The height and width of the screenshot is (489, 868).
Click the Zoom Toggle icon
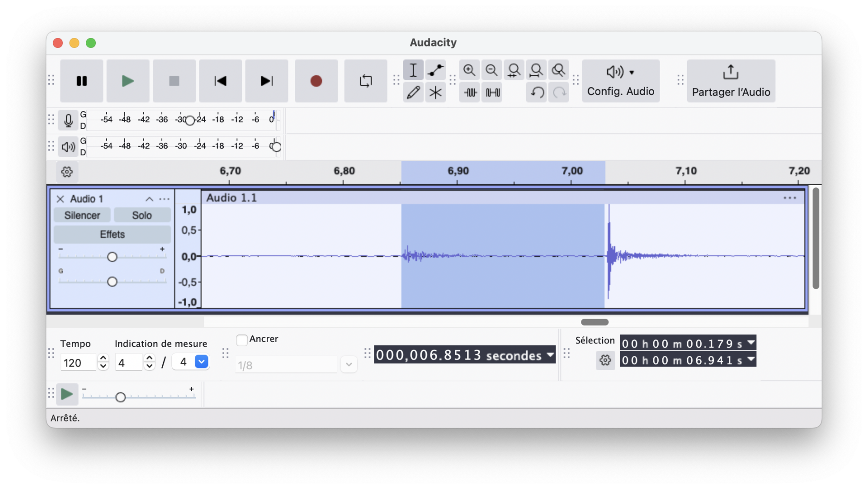[559, 70]
